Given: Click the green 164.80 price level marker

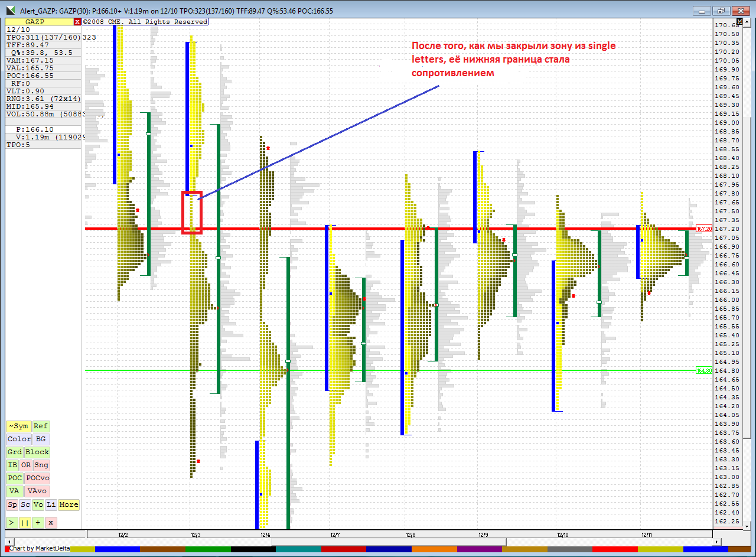Looking at the screenshot, I should tap(703, 370).
